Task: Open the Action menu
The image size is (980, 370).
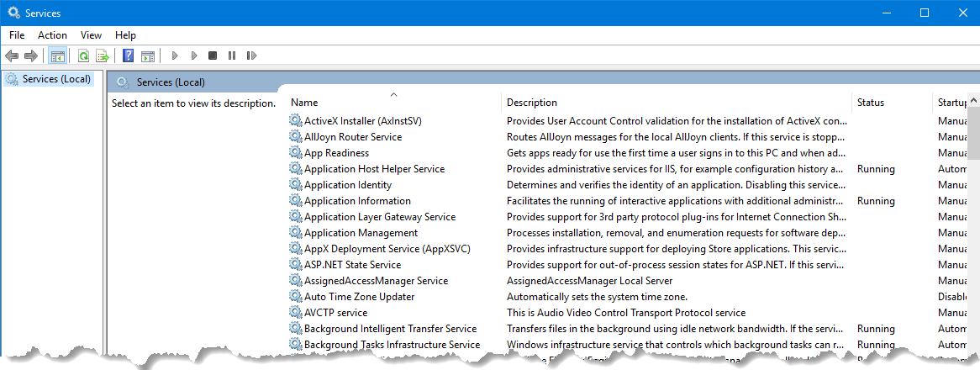Action: [x=52, y=35]
